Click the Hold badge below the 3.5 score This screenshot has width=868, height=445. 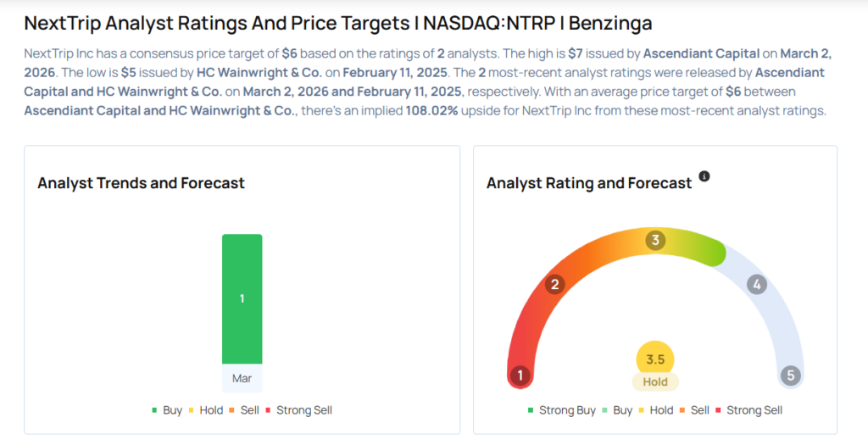(x=655, y=382)
